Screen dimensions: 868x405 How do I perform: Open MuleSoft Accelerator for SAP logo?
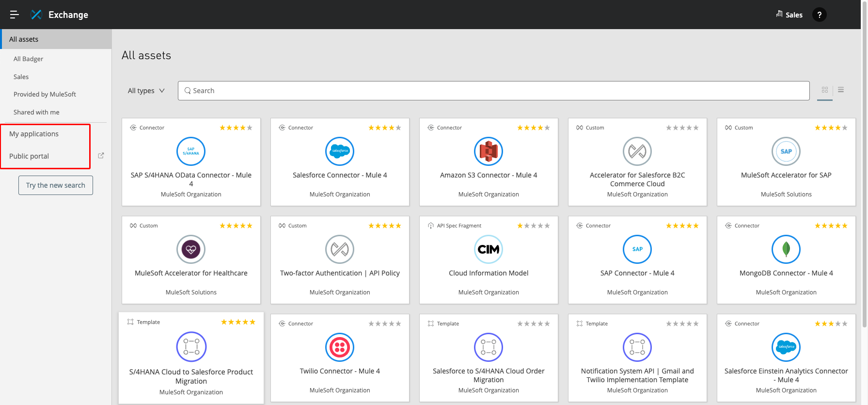(x=786, y=151)
